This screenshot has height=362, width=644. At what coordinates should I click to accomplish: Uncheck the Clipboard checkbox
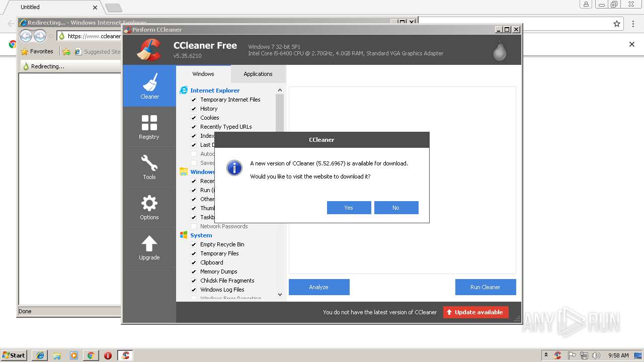(194, 262)
